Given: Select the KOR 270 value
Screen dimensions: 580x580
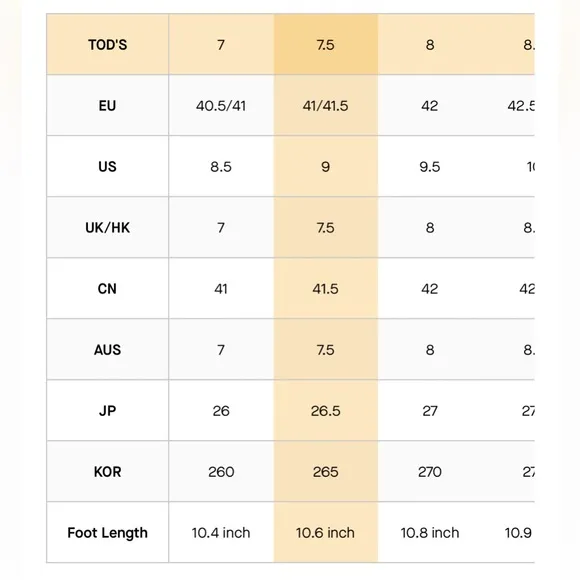Looking at the screenshot, I should (x=430, y=472).
